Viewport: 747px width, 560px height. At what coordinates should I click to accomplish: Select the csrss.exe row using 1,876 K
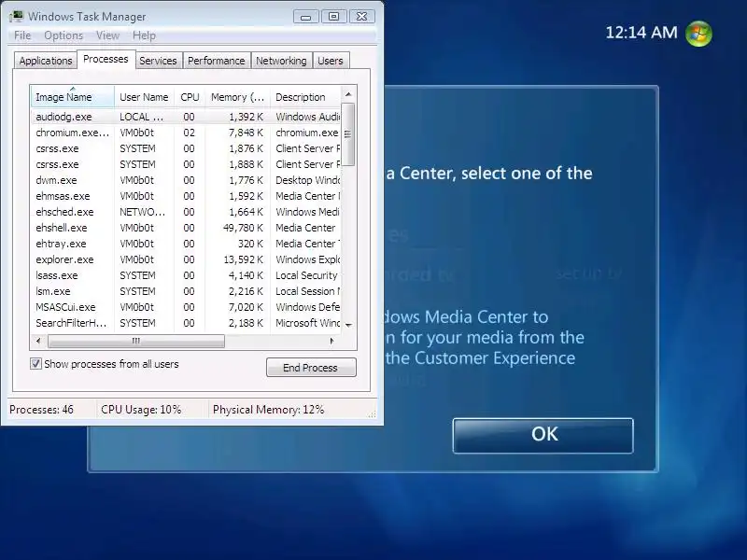click(186, 148)
